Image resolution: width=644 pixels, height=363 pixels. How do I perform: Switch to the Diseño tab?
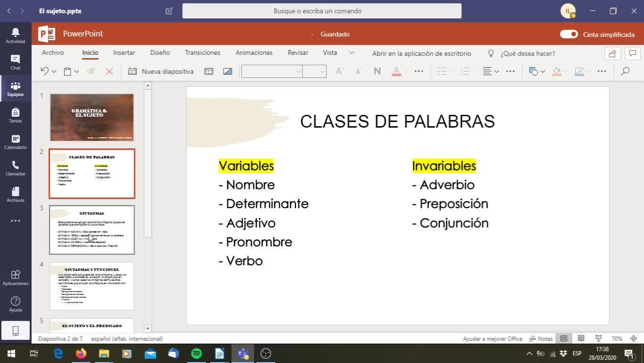160,53
